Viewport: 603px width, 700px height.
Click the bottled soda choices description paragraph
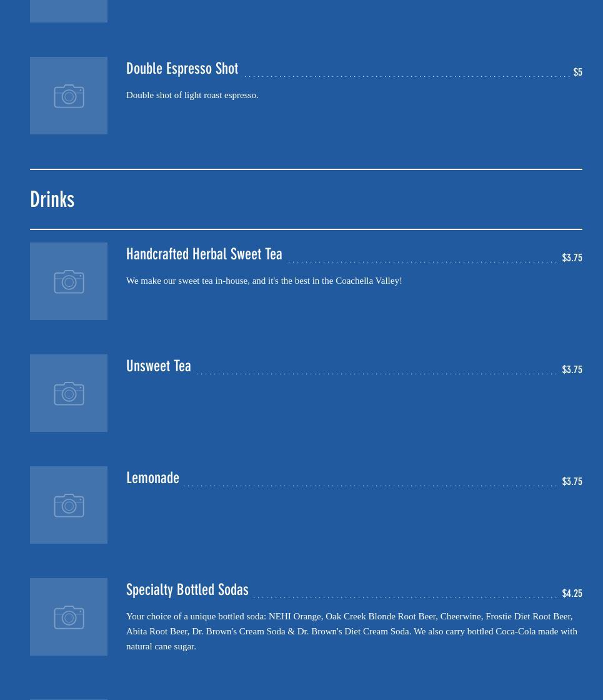click(350, 631)
